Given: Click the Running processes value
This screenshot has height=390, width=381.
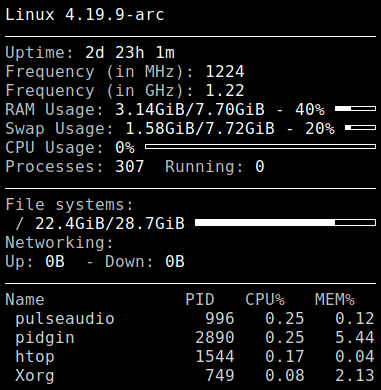Looking at the screenshot, I should [260, 166].
